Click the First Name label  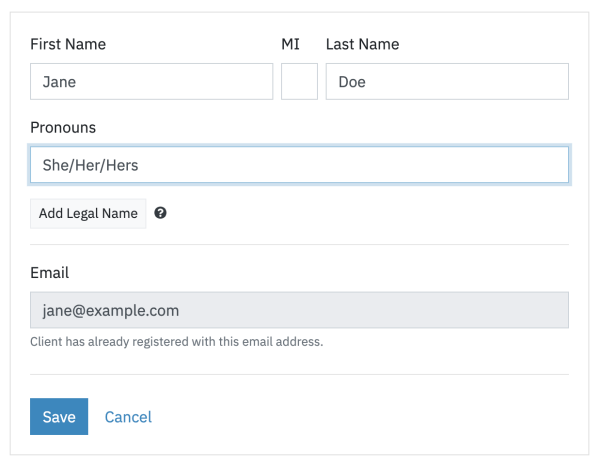coord(68,44)
